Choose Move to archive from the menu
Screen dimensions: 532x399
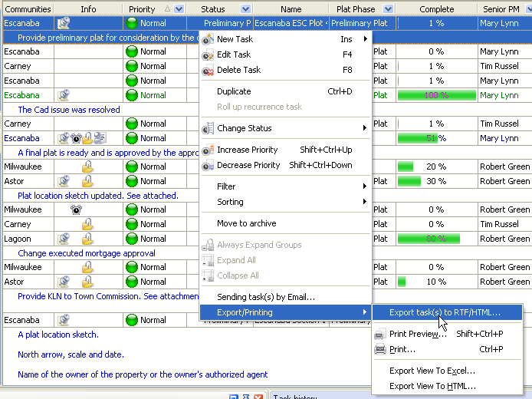(x=246, y=223)
